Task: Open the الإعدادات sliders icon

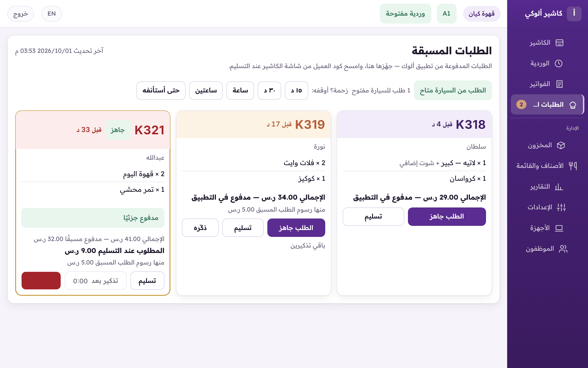Action: coord(561,207)
